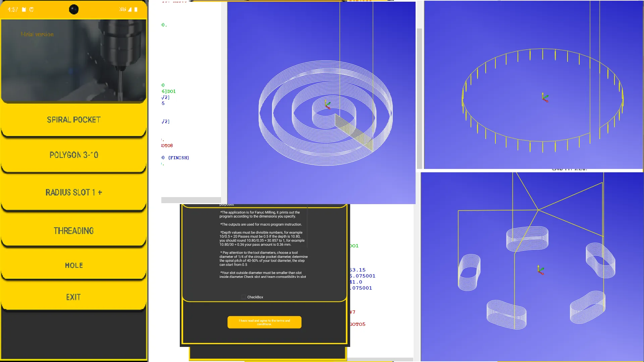Click I have read and agree button

coord(264,322)
